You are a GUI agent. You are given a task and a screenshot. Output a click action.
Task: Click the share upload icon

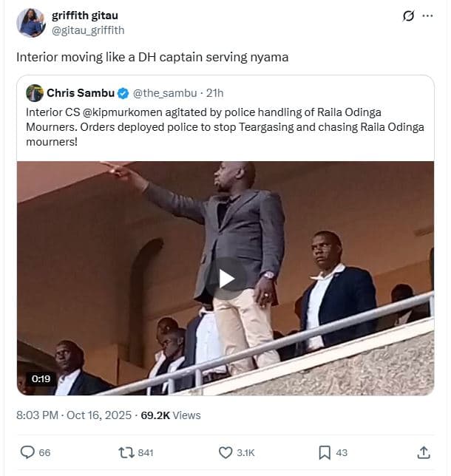click(x=424, y=452)
